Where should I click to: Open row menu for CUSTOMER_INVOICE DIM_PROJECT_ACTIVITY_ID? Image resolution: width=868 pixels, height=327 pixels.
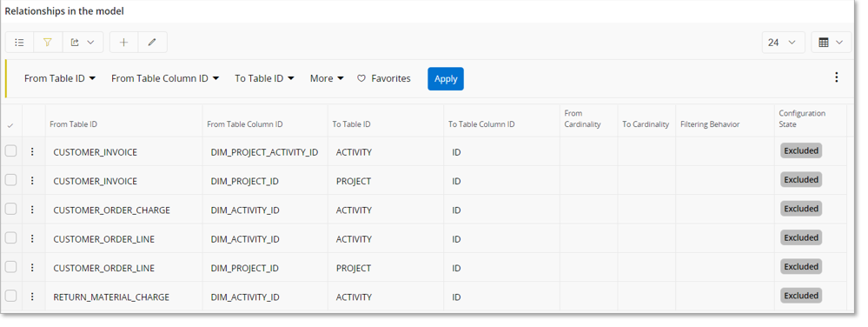pos(33,151)
